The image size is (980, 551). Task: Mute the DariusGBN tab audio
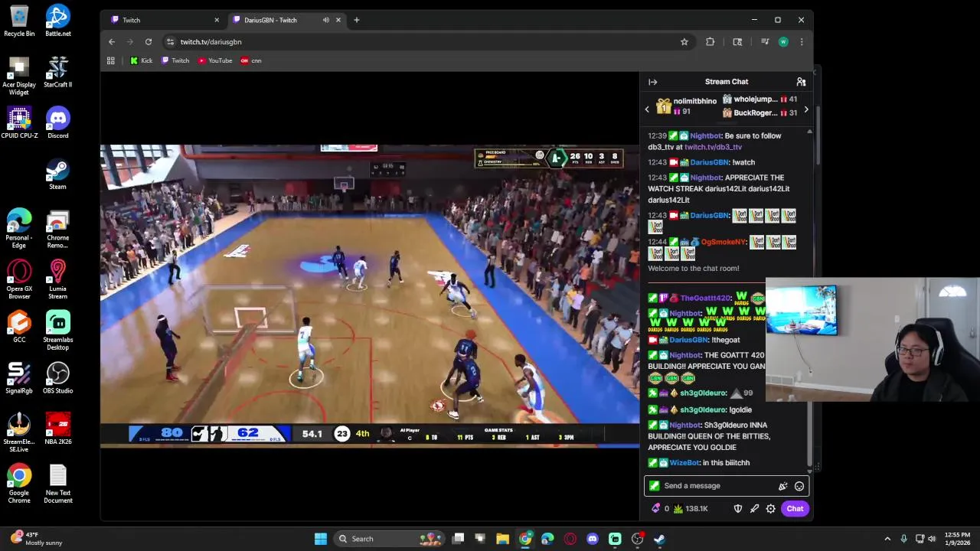coord(325,20)
